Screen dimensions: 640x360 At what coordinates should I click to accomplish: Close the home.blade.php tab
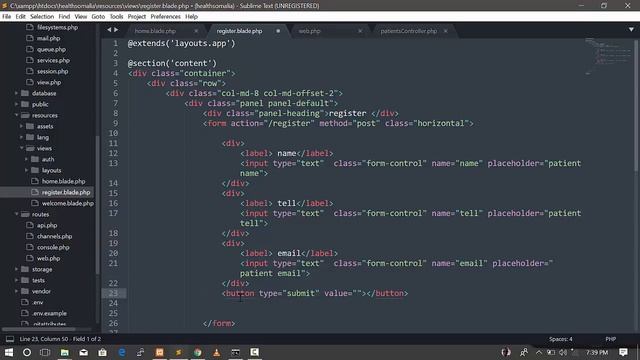click(x=196, y=31)
